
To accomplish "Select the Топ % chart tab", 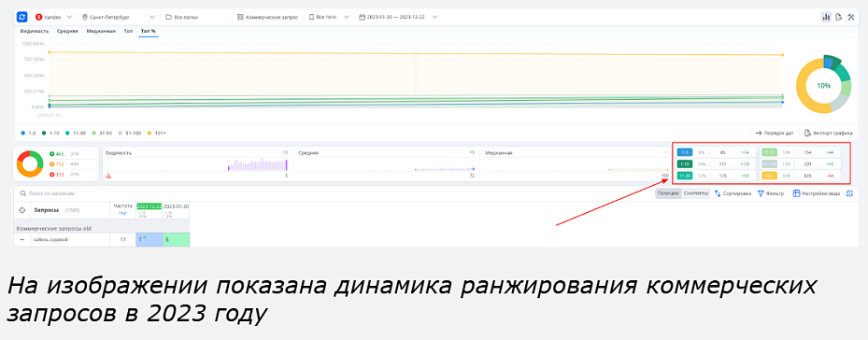I will tap(149, 31).
